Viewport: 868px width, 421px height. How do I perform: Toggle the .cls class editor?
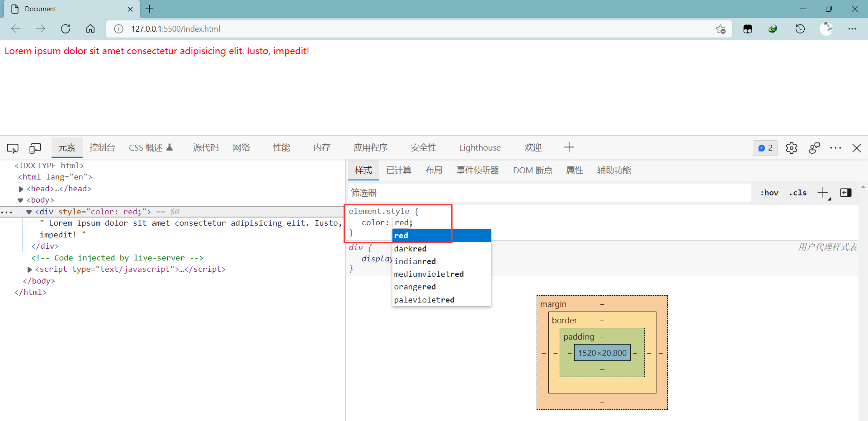tap(798, 193)
